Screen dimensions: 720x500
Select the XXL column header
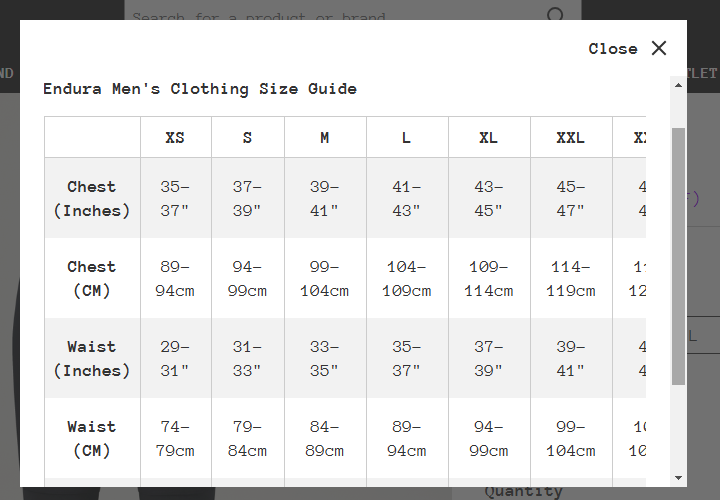pos(571,137)
